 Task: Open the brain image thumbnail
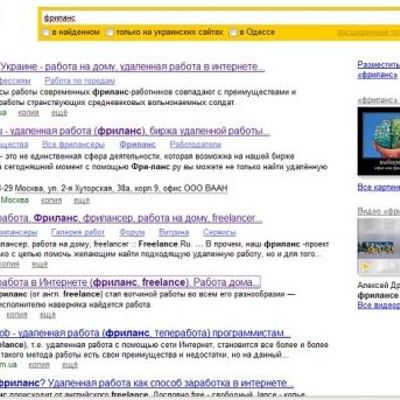[379, 141]
